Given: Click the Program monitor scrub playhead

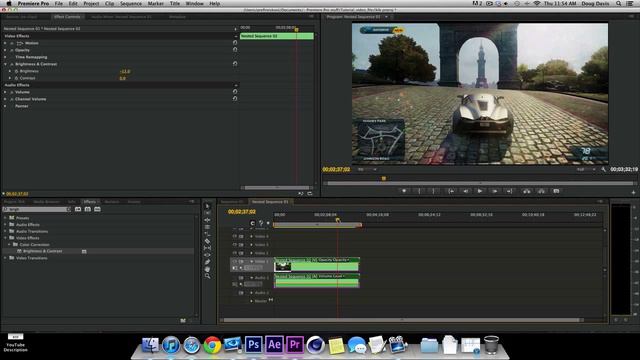Looking at the screenshot, I should [x=384, y=178].
